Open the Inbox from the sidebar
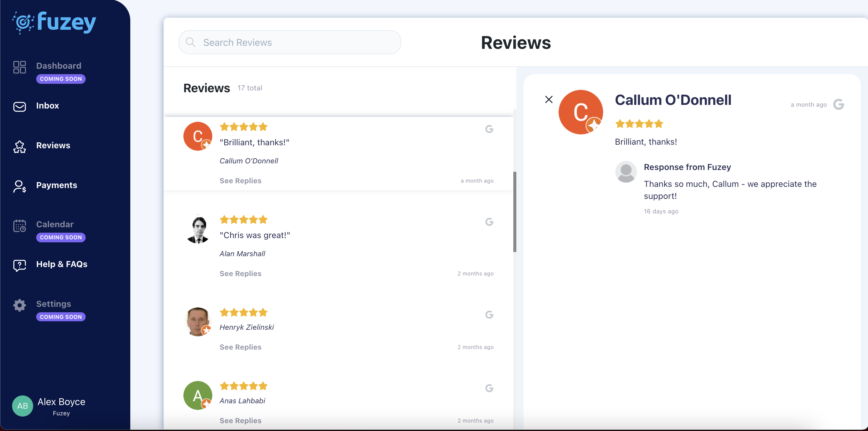This screenshot has width=868, height=431. click(47, 105)
